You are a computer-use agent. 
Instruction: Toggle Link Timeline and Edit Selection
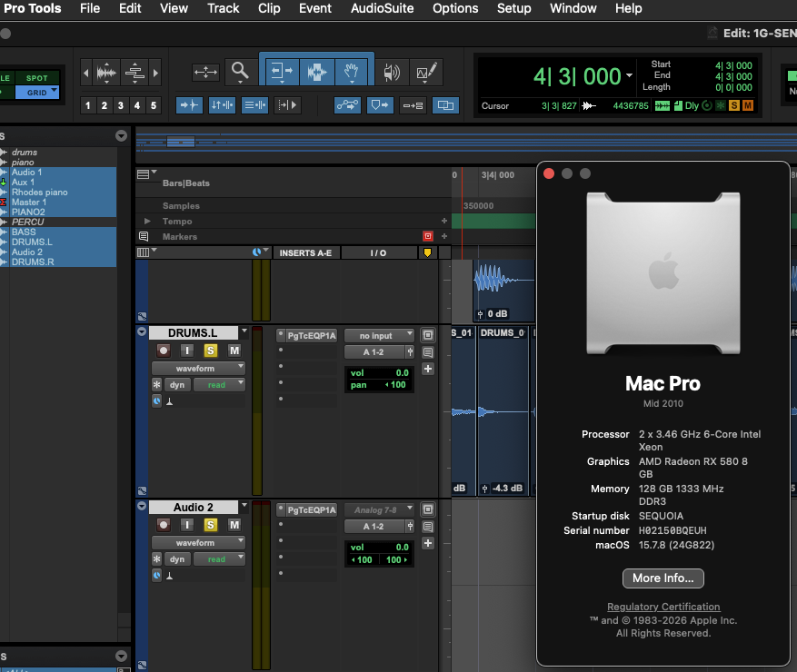pos(222,105)
